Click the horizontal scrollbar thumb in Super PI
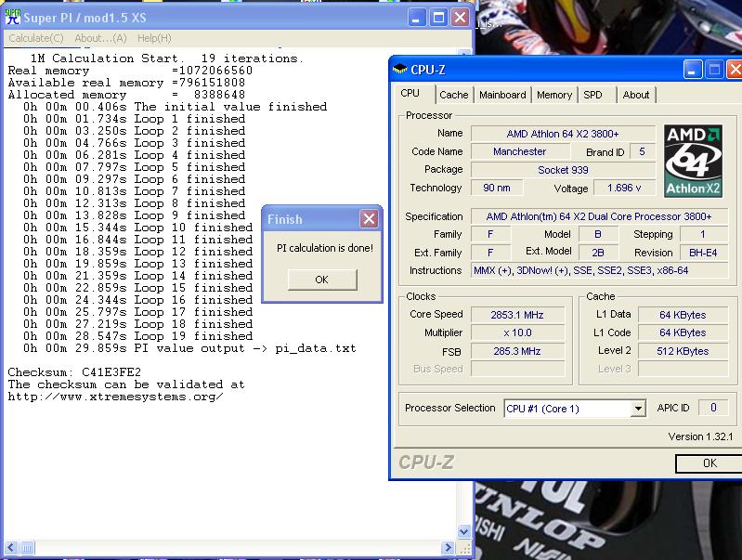This screenshot has width=742, height=560. click(x=27, y=548)
